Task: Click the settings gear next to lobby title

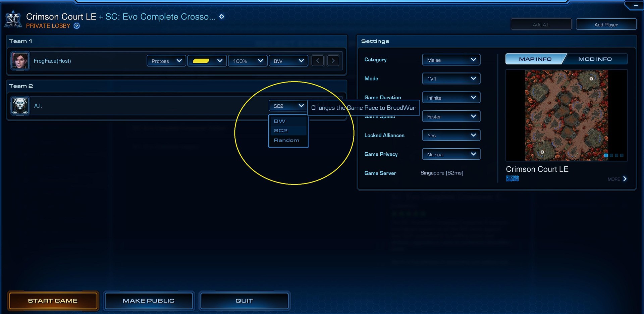Action: coord(221,16)
